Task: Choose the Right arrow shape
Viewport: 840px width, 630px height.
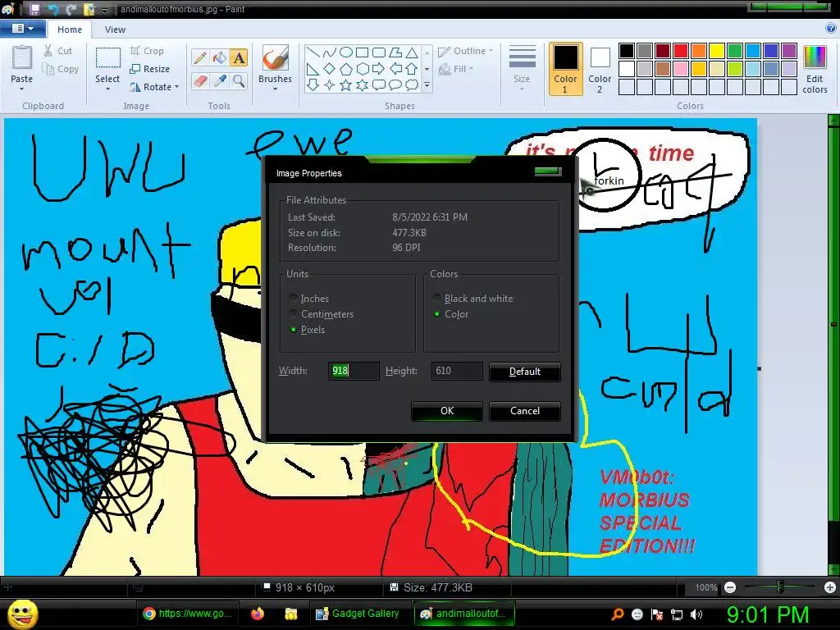Action: click(379, 69)
